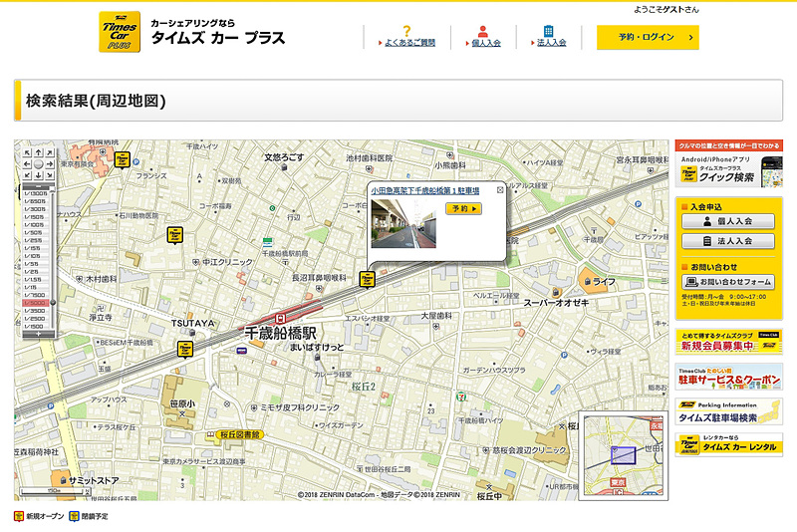Select the 1/3500 map scale
Screen dimensions: 797x532
coord(36,311)
